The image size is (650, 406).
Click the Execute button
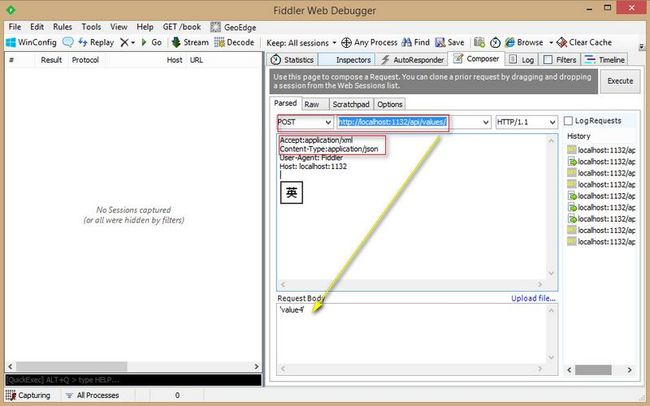[620, 81]
